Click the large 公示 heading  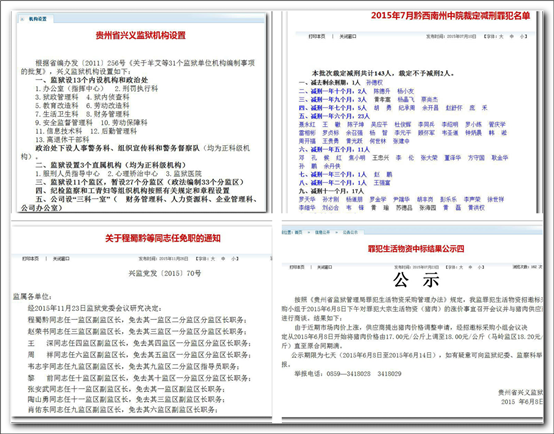coord(416,280)
